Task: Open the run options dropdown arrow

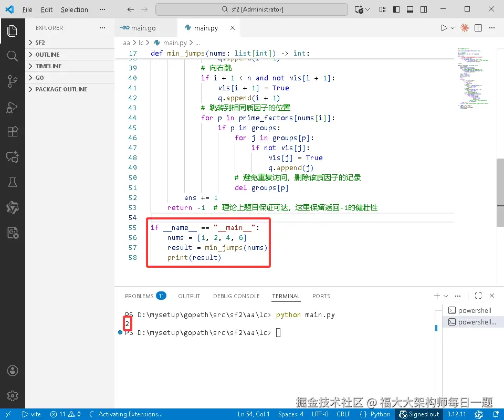Action: tap(453, 28)
